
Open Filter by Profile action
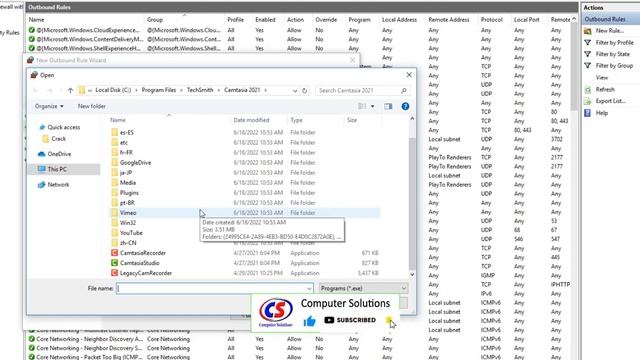(x=614, y=42)
